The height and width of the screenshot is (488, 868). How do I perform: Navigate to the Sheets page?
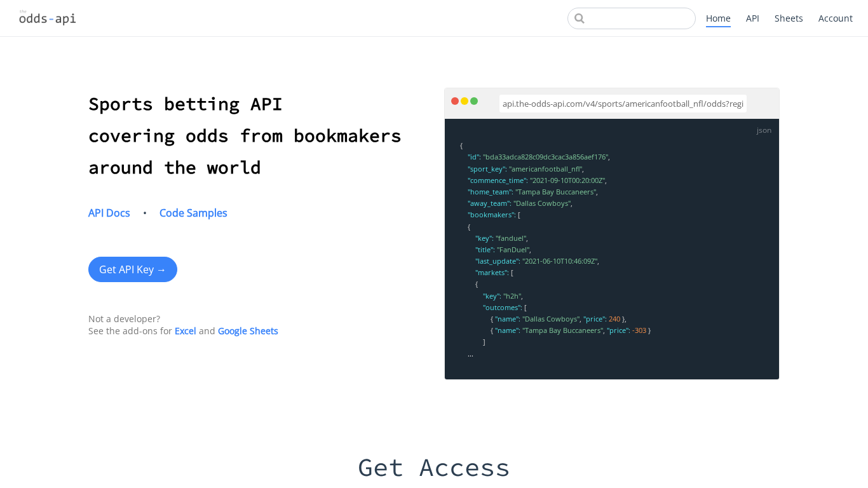[x=789, y=18]
